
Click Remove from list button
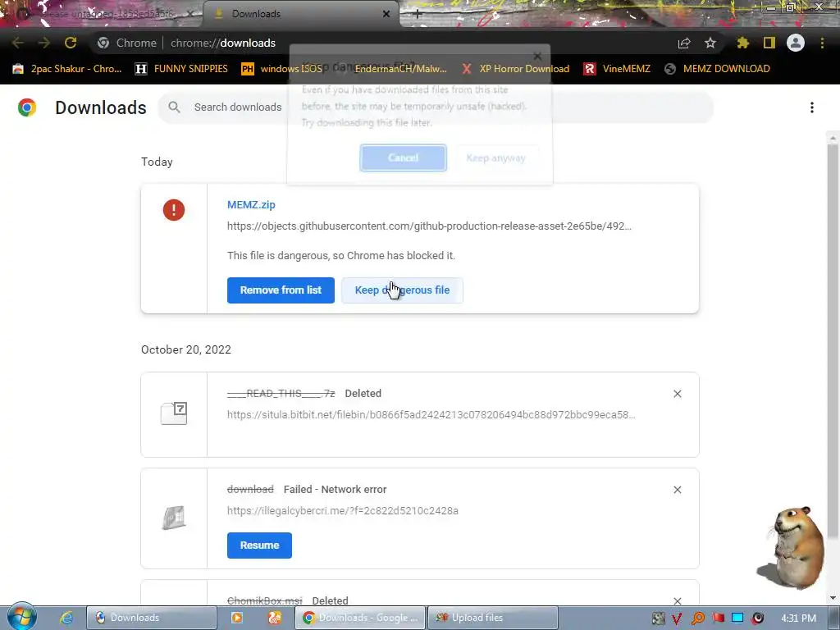point(281,290)
